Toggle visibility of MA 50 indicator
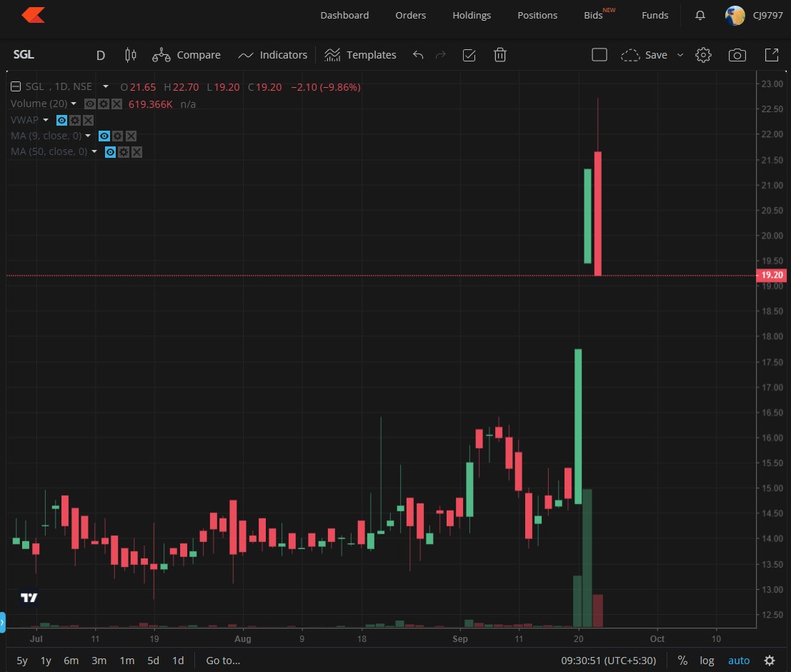Image resolution: width=791 pixels, height=672 pixels. (111, 151)
